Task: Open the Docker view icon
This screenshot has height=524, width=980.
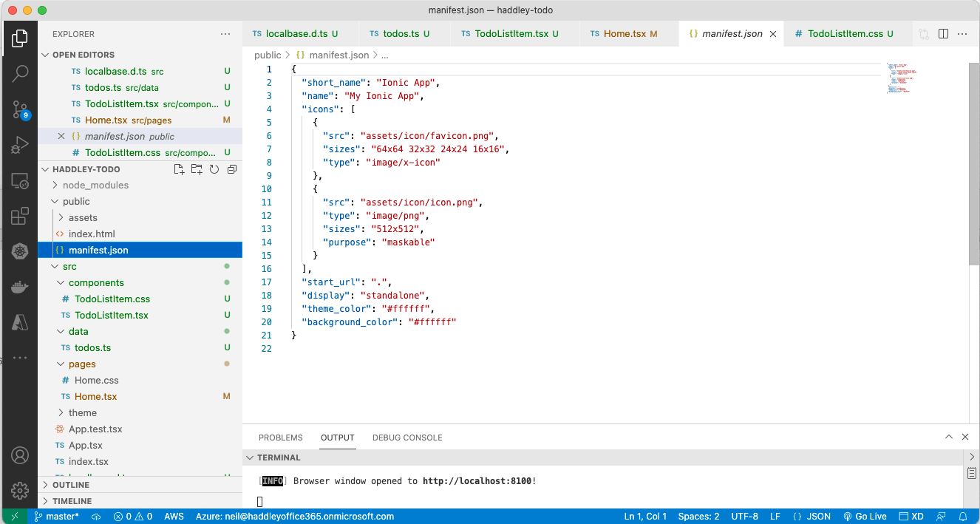Action: pos(20,287)
